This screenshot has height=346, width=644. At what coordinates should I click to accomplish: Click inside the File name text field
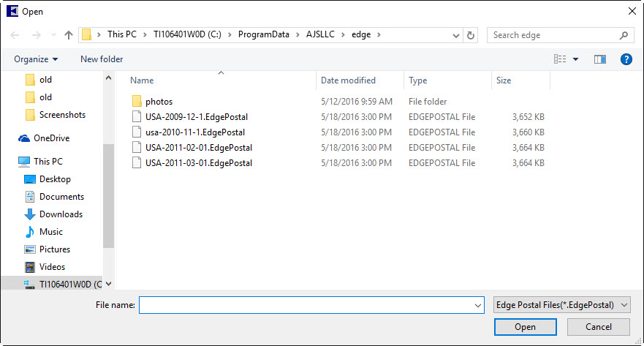click(307, 305)
